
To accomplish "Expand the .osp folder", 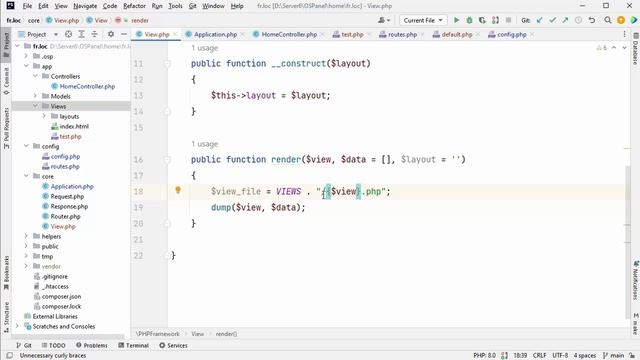I will 26,56.
